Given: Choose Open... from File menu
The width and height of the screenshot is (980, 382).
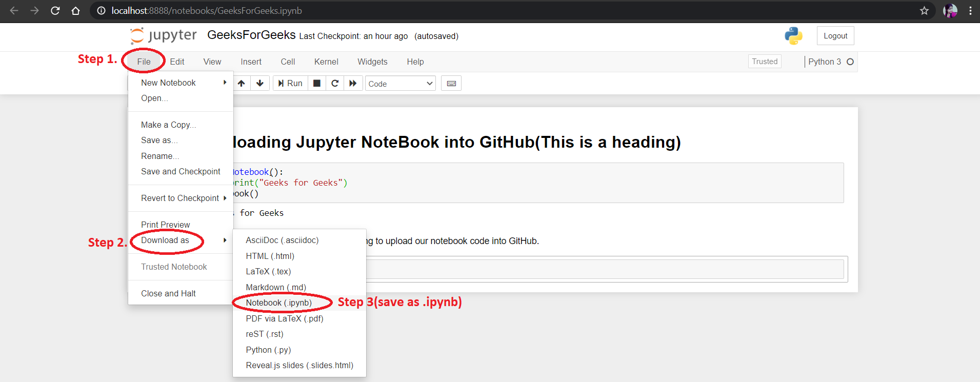Looking at the screenshot, I should pyautogui.click(x=181, y=98).
